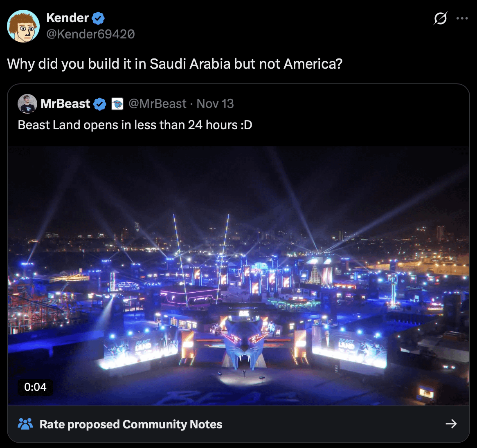Go to the @MrBeast handle profile
477x448 pixels.
click(x=157, y=104)
